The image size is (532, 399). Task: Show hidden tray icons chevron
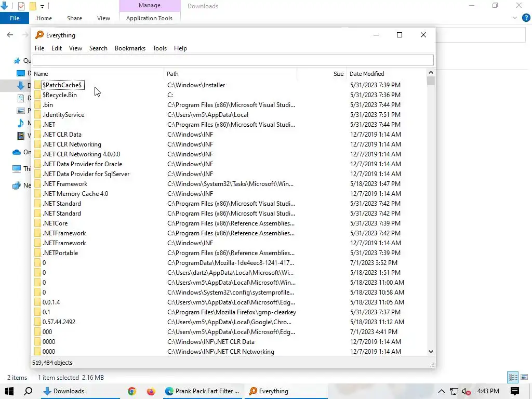[x=441, y=391]
